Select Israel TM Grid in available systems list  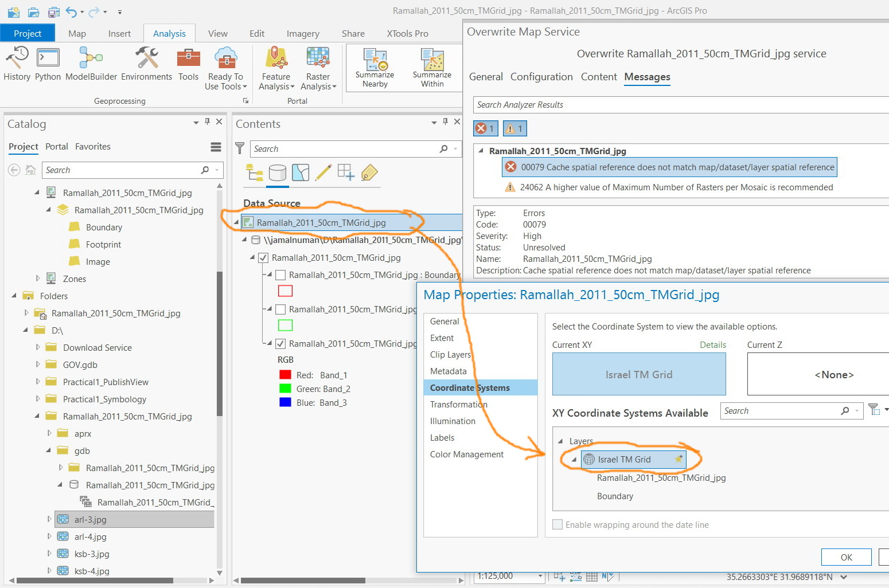coord(633,460)
